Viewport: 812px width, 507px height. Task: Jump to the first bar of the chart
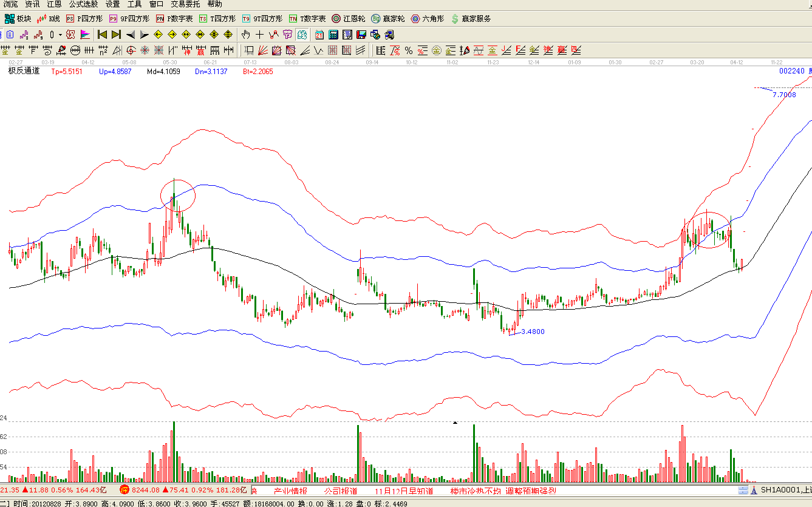coord(102,35)
